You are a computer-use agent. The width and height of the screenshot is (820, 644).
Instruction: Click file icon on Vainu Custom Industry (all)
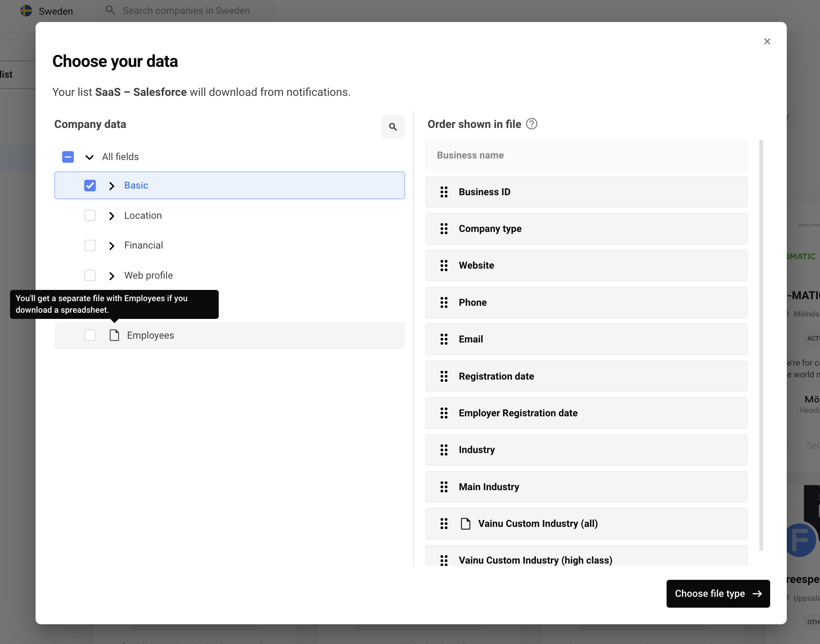coord(466,524)
